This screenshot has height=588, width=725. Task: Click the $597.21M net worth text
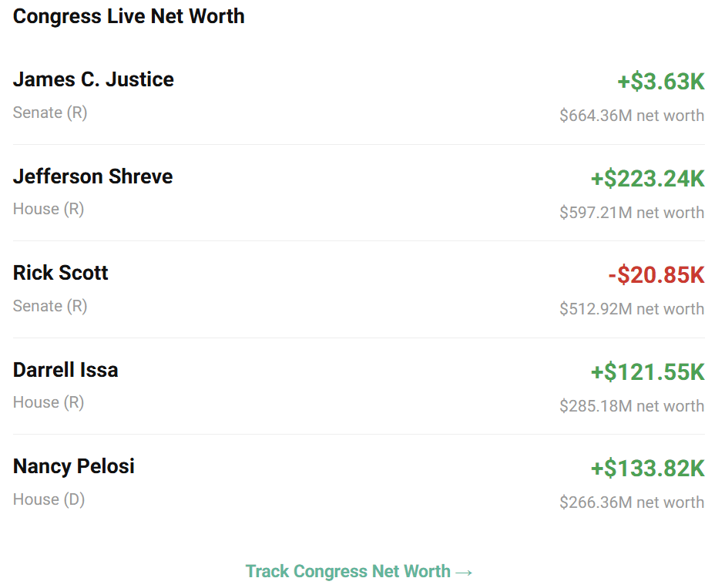click(632, 213)
